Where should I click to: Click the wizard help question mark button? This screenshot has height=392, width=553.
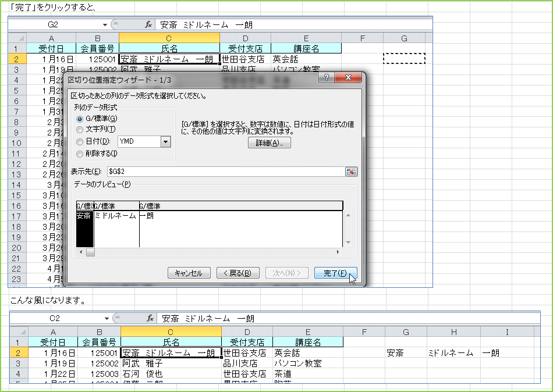(326, 77)
